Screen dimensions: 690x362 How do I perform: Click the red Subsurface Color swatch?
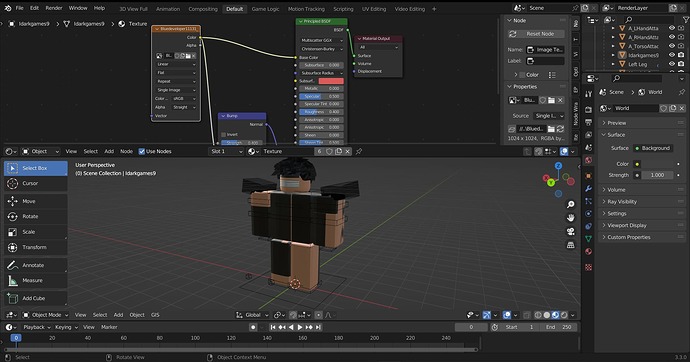tap(331, 81)
